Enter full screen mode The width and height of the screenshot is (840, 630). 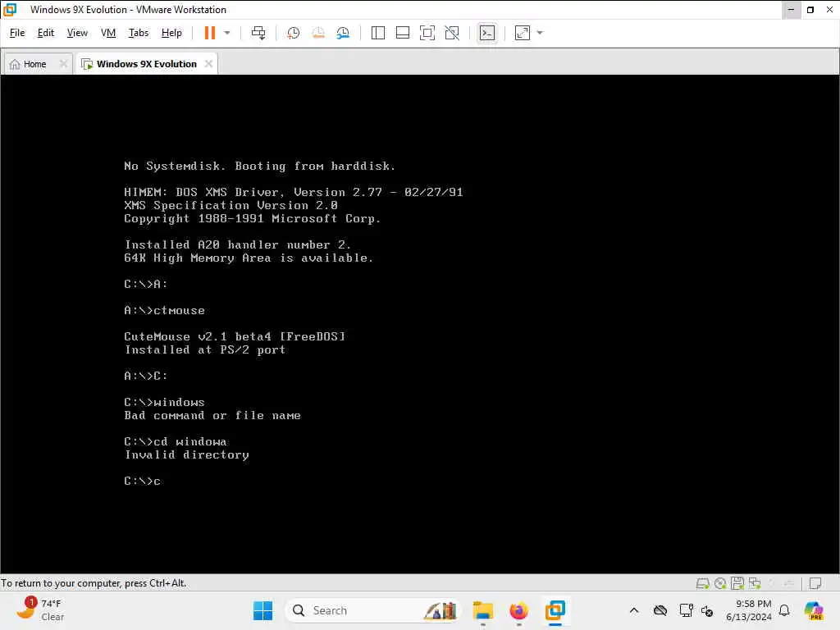click(427, 33)
